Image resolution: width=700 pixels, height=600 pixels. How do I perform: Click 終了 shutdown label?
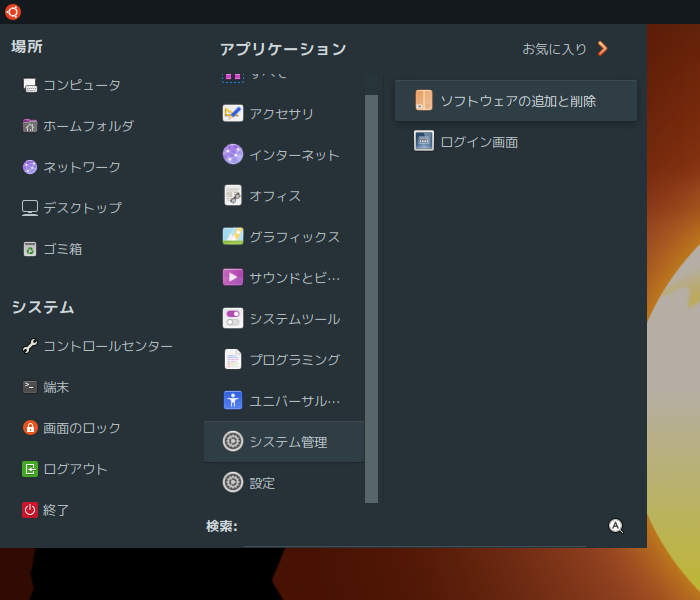tap(56, 510)
